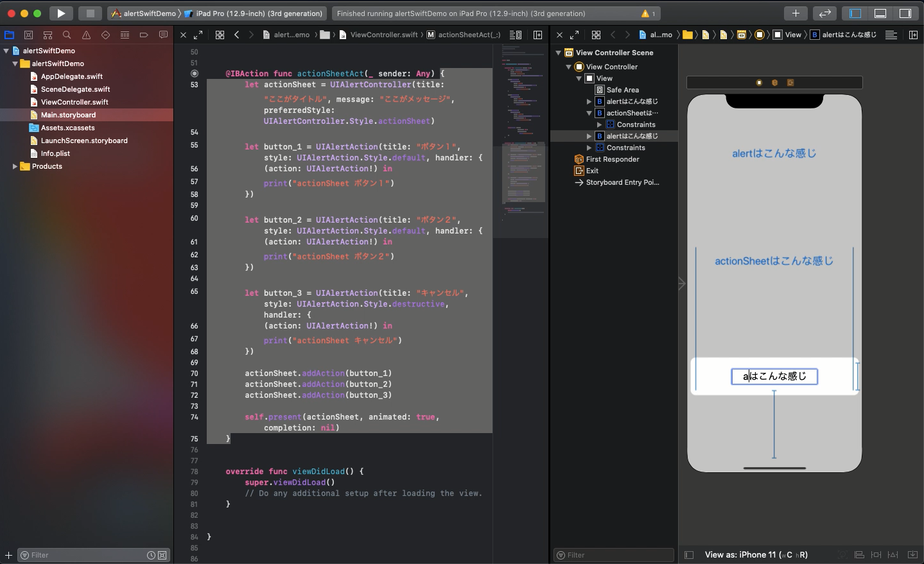924x564 pixels.
Task: Collapse the alertSwiftDemo group folder
Action: (15, 64)
